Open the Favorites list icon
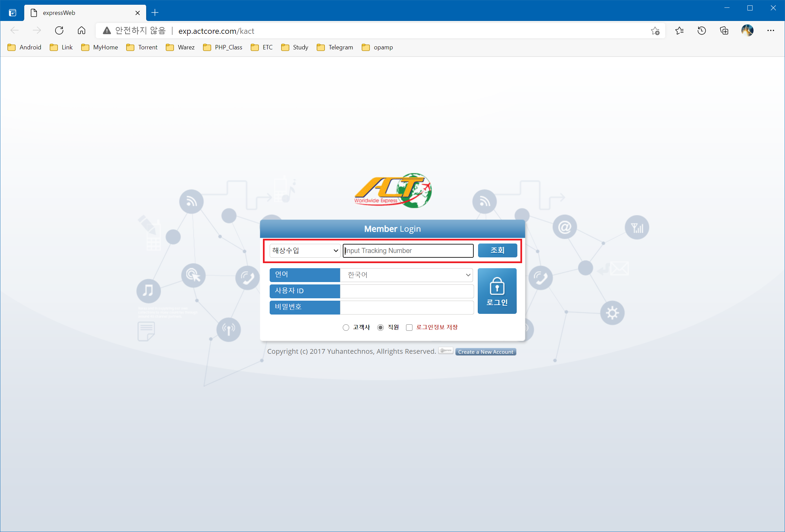This screenshot has height=532, width=785. coord(679,31)
